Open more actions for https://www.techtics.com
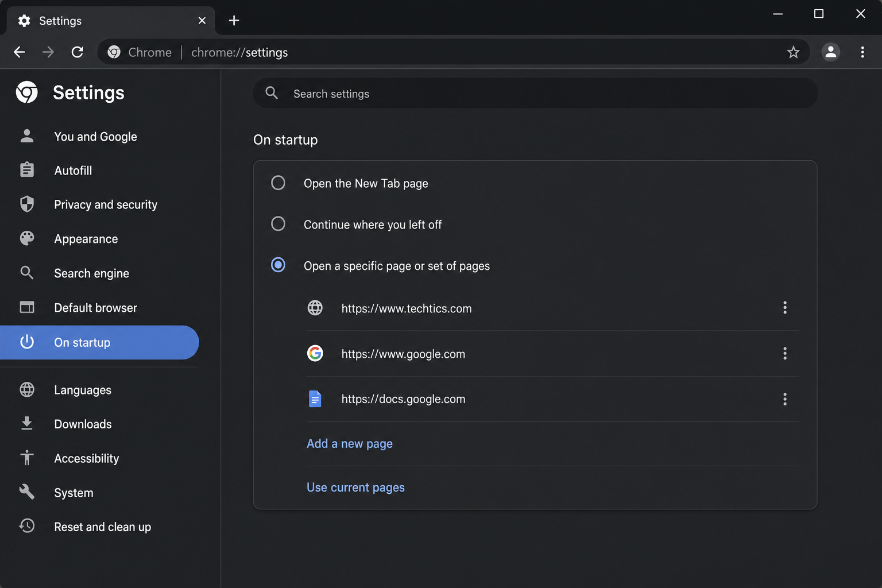This screenshot has height=588, width=882. [784, 308]
